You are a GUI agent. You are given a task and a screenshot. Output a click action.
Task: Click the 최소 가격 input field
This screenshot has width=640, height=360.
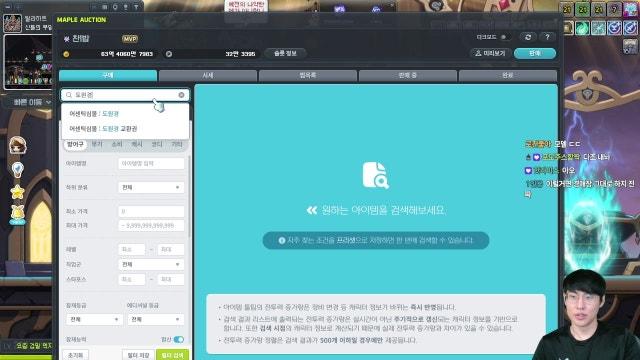coord(151,211)
